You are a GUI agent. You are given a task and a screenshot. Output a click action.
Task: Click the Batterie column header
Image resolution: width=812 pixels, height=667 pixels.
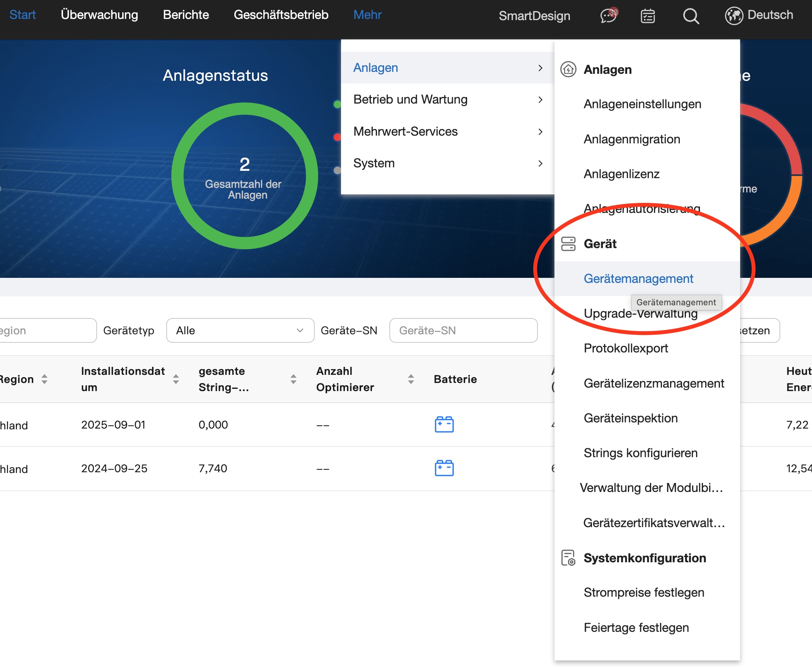click(x=455, y=379)
